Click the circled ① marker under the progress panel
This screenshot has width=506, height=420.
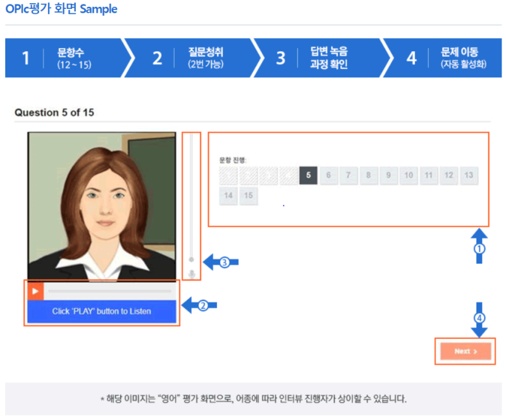click(x=479, y=249)
